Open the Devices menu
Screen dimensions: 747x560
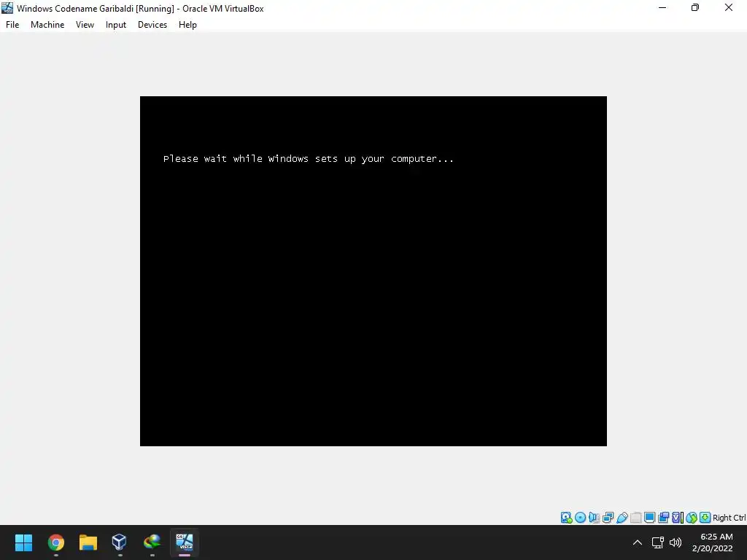(x=152, y=25)
